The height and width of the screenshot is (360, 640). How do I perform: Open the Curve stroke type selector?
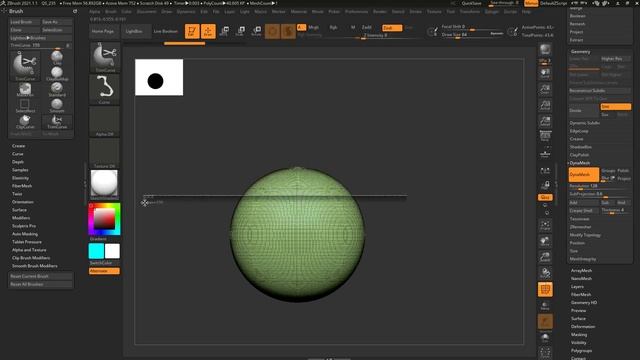point(104,89)
